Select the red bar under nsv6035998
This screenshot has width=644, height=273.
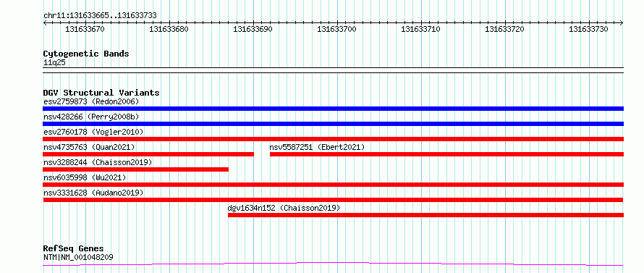pyautogui.click(x=333, y=185)
